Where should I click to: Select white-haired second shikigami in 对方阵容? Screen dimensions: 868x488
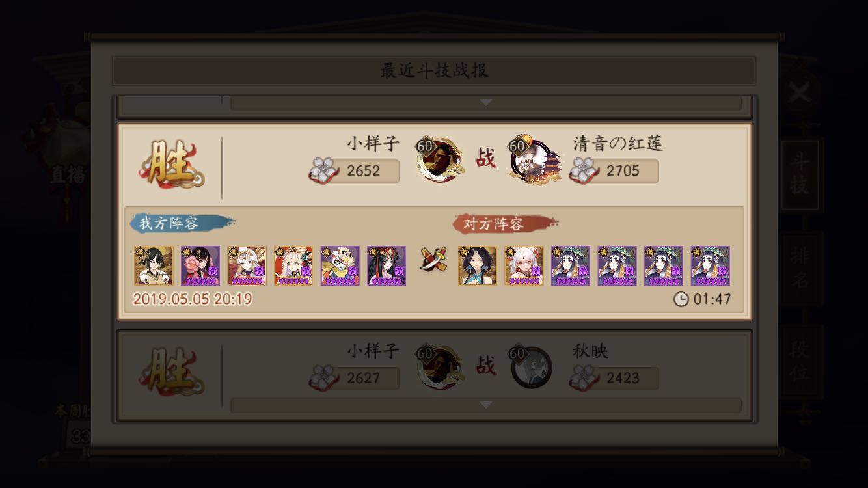(524, 265)
